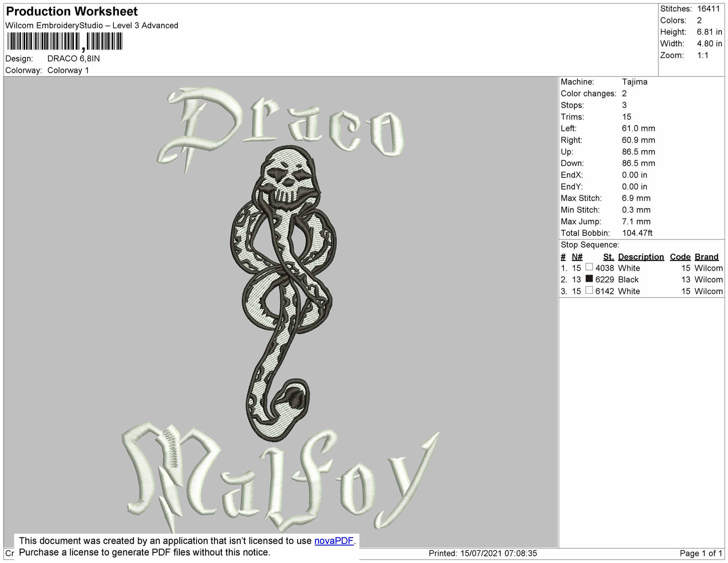The width and height of the screenshot is (728, 563).
Task: Select the Max Jump value "7.1 mm"
Action: click(x=636, y=221)
